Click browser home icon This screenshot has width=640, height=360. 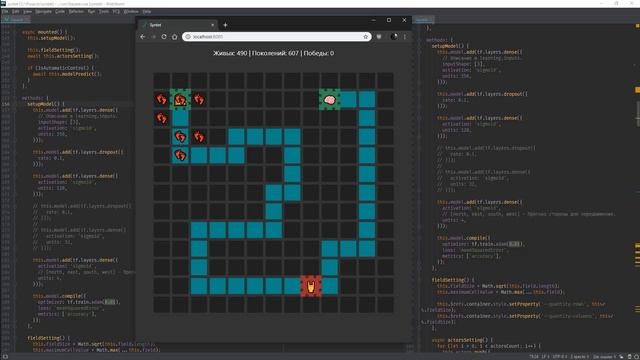(x=174, y=37)
